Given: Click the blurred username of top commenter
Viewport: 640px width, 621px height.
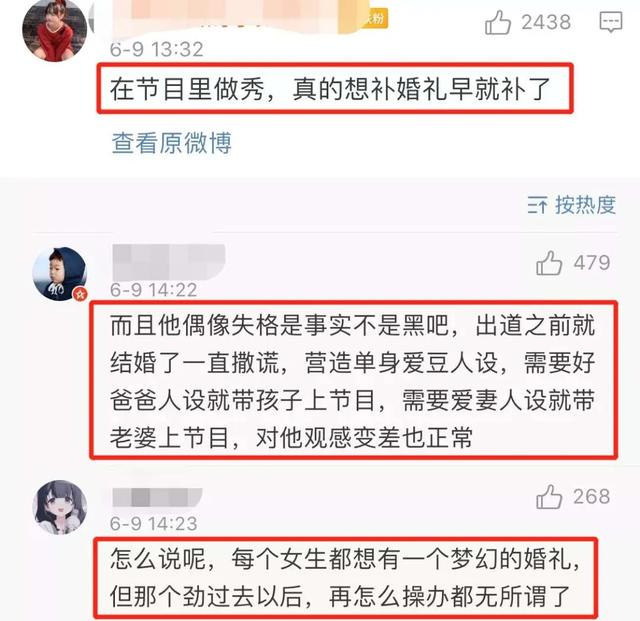Looking at the screenshot, I should click(x=229, y=16).
